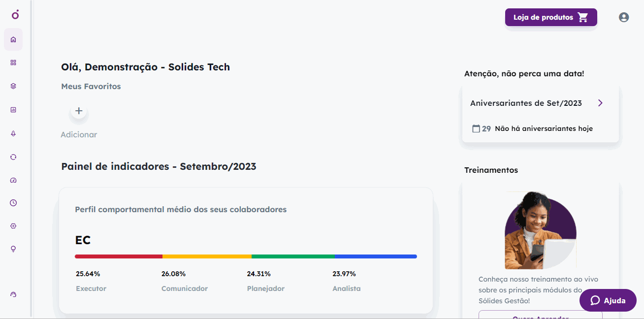Open the hexagon settings sidebar icon
644x319 pixels.
(13, 226)
